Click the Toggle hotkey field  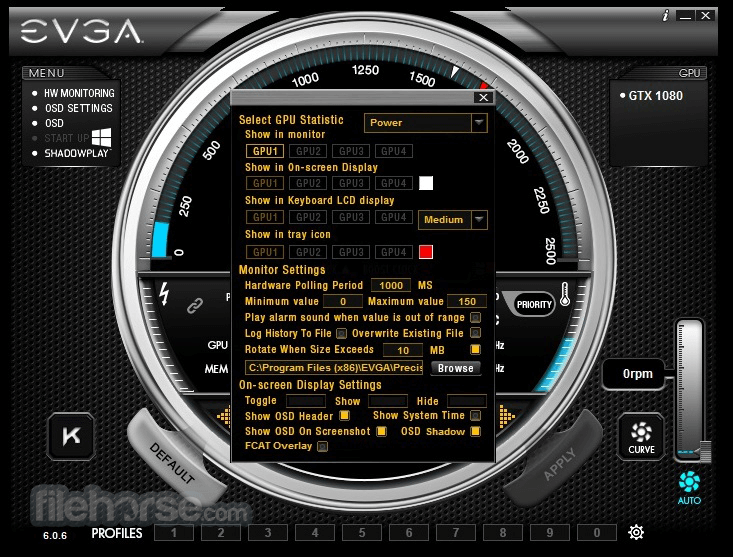(x=306, y=401)
